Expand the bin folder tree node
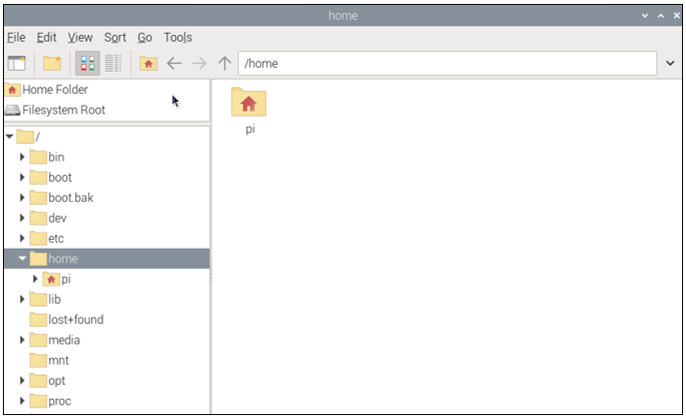 point(22,157)
